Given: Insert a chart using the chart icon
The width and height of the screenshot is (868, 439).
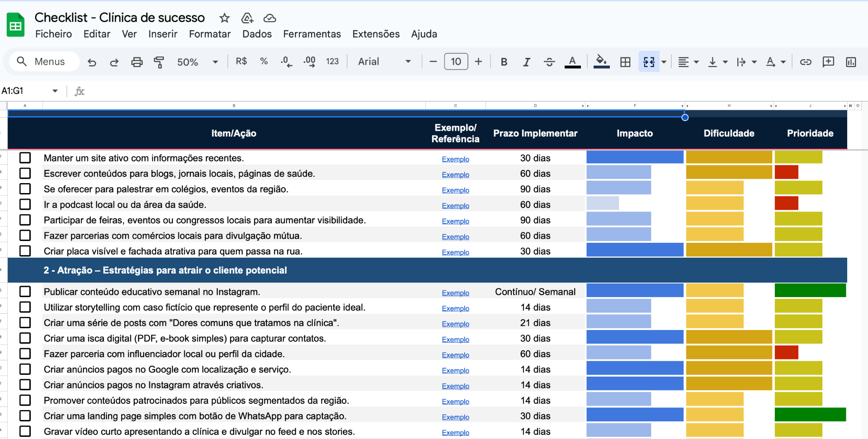Looking at the screenshot, I should (x=851, y=62).
